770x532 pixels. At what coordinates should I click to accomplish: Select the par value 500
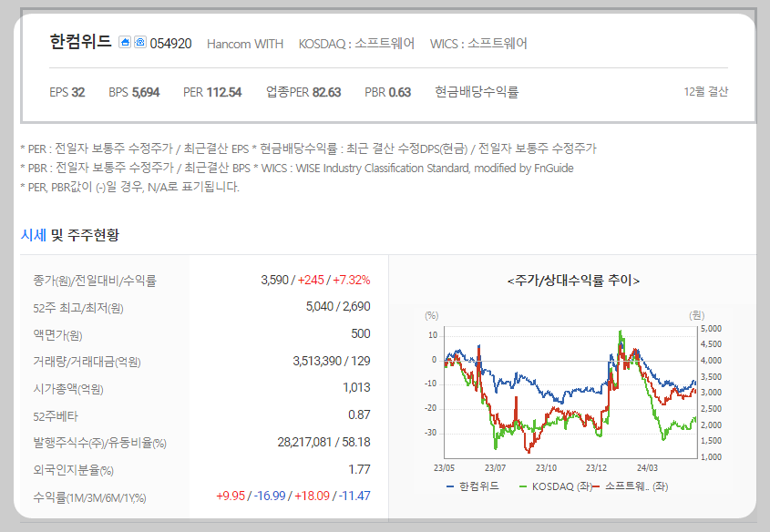click(361, 333)
